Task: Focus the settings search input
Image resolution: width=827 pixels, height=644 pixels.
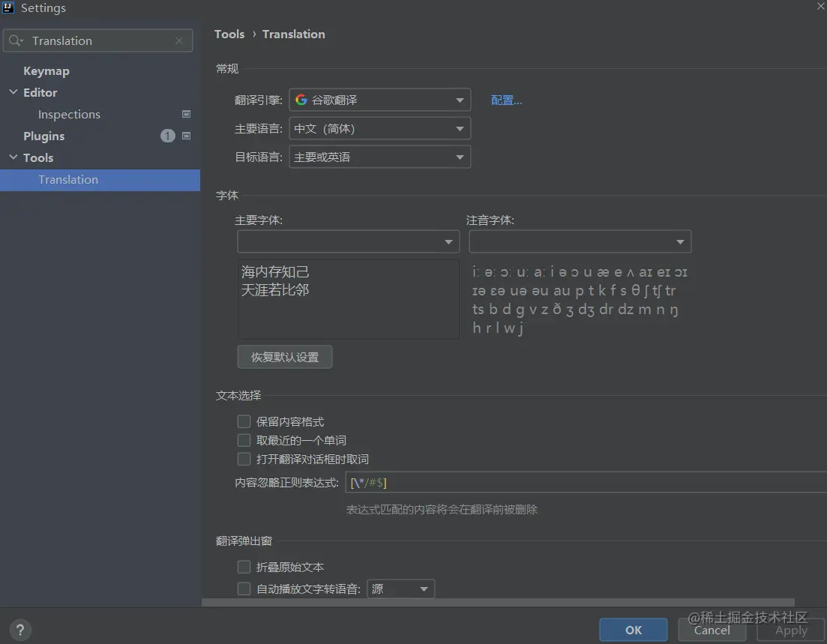Action: [x=98, y=40]
